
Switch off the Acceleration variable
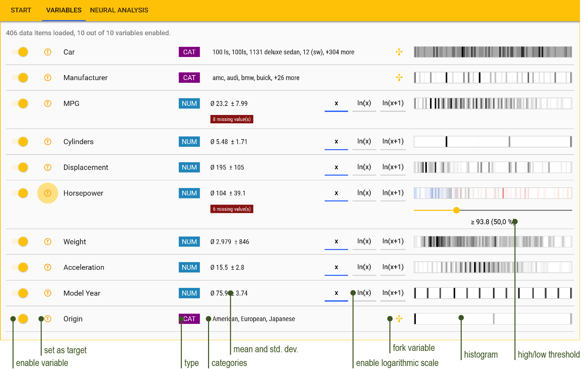point(20,267)
